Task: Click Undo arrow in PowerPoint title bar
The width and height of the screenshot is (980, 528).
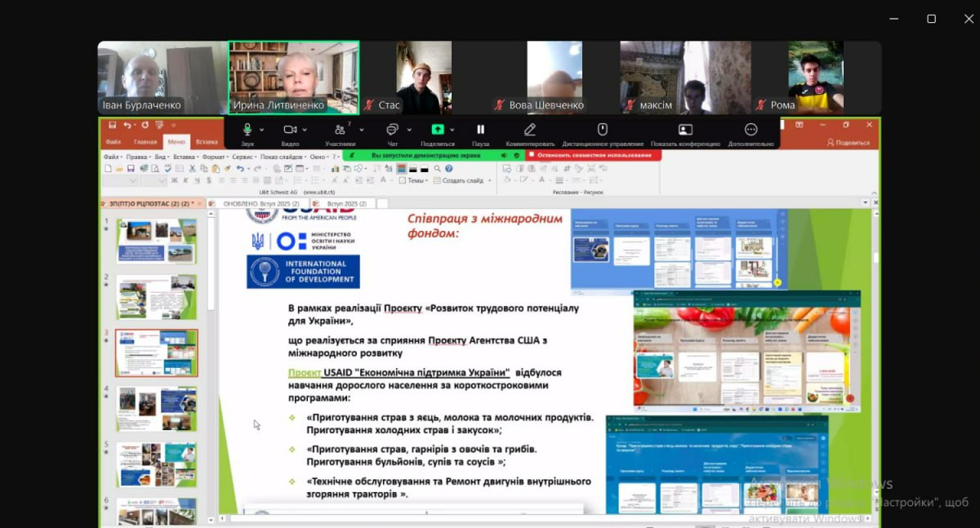Action: [x=127, y=126]
